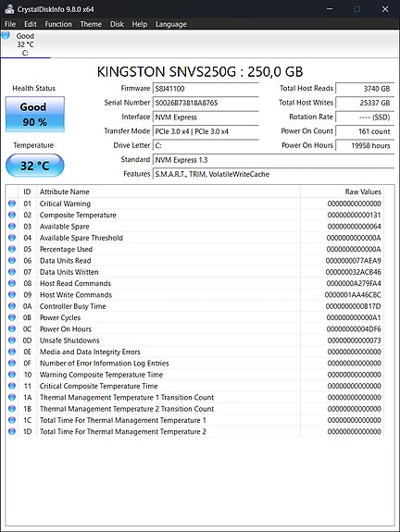Click the status dot beside Percentage Used

[12, 249]
